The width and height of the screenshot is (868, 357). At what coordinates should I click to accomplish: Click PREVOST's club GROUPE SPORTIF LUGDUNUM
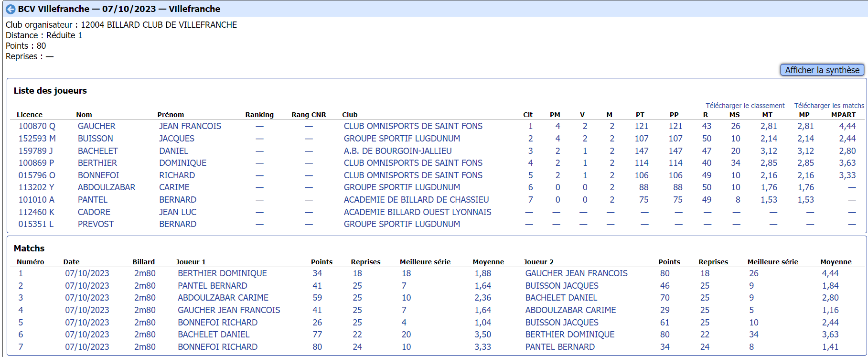[x=402, y=224]
